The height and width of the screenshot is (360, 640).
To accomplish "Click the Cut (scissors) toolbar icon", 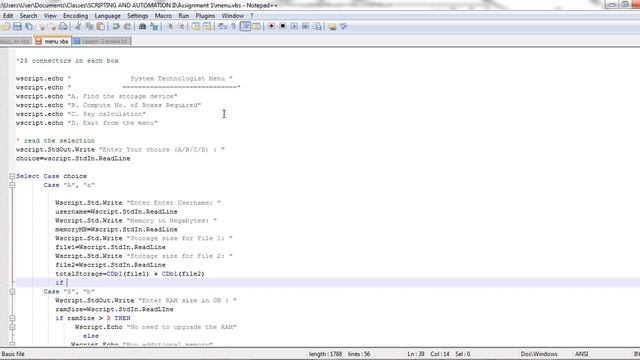I will (x=78, y=27).
